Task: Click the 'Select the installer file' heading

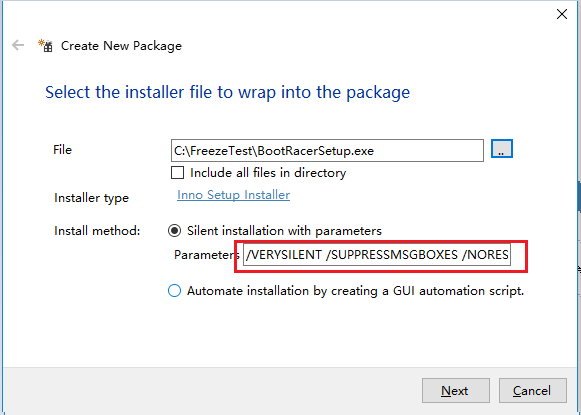Action: click(228, 92)
